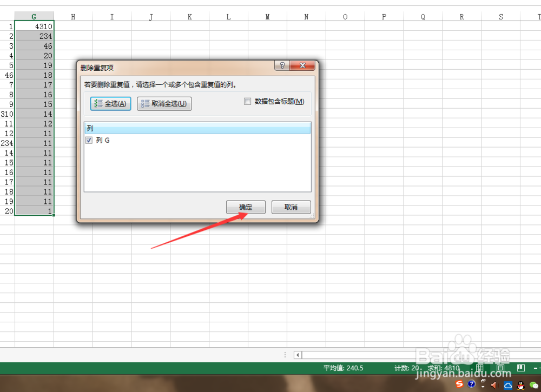Select column G cell with value 14
This screenshot has height=392, width=541.
tap(34, 114)
